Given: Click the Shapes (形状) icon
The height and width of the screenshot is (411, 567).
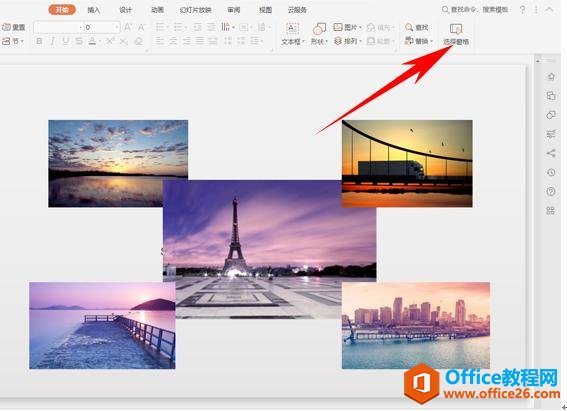Looking at the screenshot, I should click(319, 29).
